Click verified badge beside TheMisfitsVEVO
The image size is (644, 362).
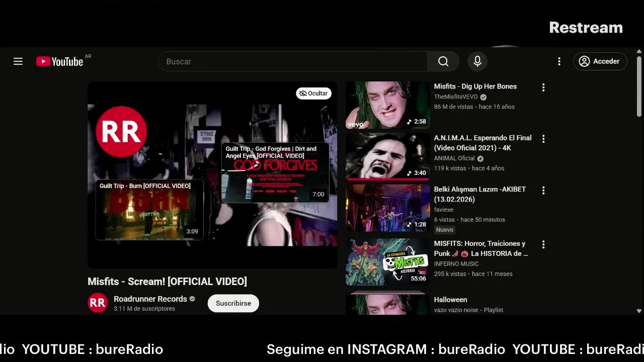pyautogui.click(x=483, y=97)
